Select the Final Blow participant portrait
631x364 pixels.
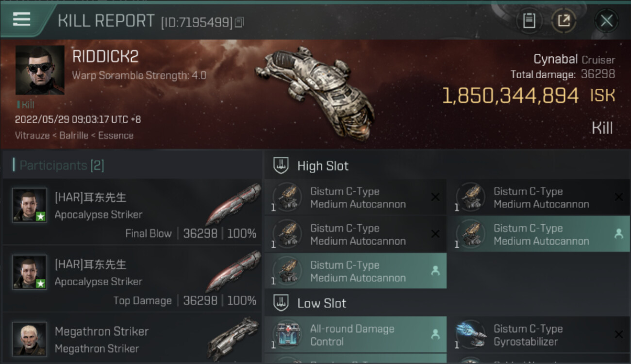click(30, 205)
